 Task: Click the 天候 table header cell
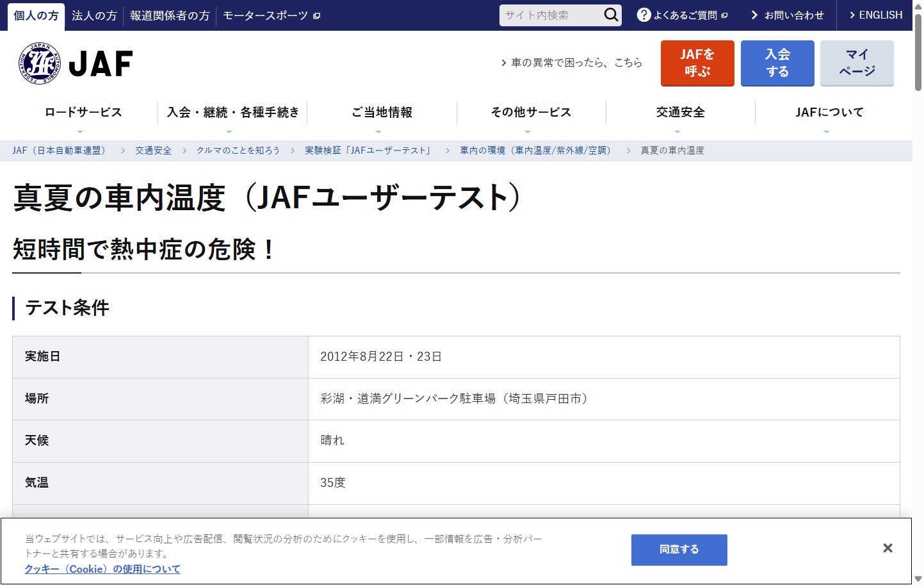160,441
